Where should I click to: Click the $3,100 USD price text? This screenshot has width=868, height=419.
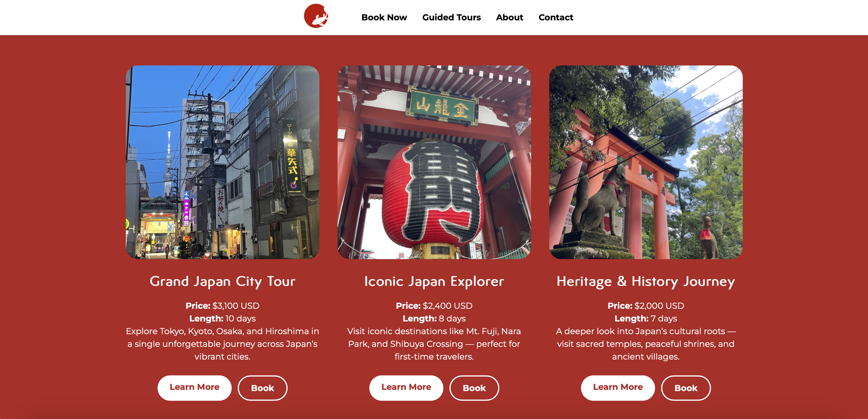[x=236, y=306]
